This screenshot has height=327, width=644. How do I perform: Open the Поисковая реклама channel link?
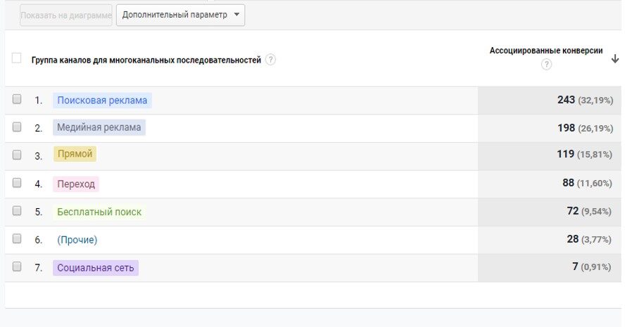coord(102,101)
